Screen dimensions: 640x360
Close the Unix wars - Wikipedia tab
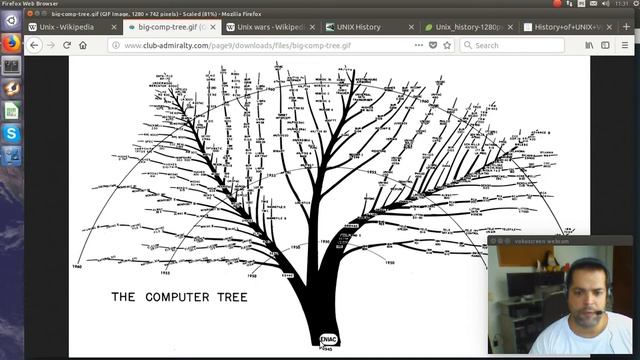click(x=312, y=27)
